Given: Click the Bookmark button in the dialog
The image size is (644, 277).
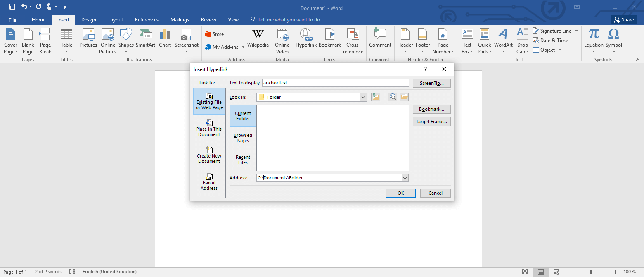Looking at the screenshot, I should 431,109.
